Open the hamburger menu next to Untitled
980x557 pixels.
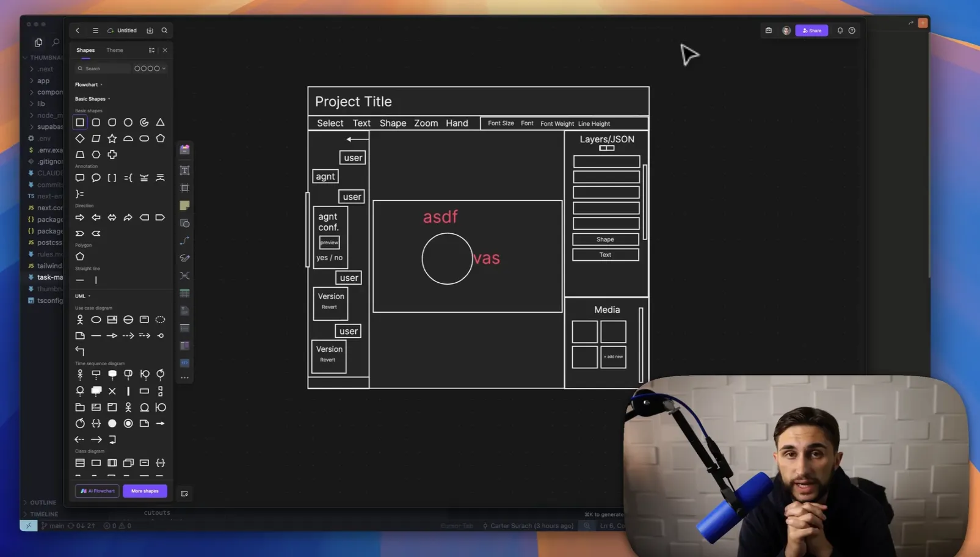tap(96, 30)
